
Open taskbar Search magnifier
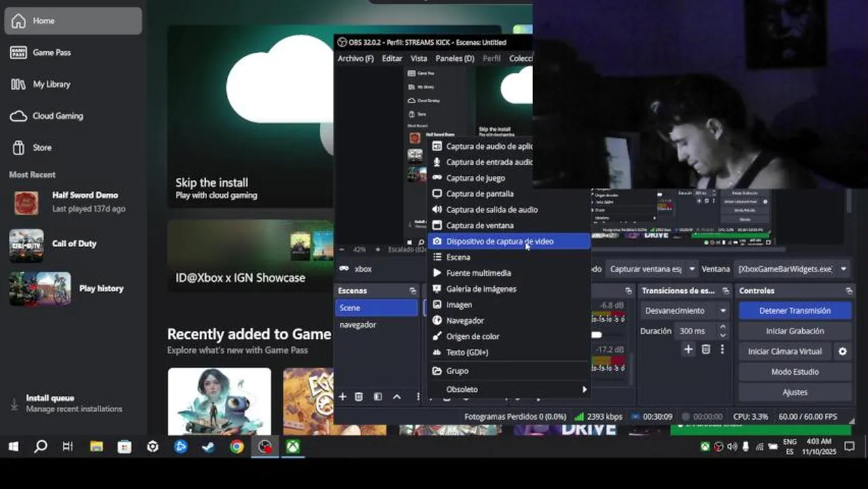pyautogui.click(x=41, y=446)
